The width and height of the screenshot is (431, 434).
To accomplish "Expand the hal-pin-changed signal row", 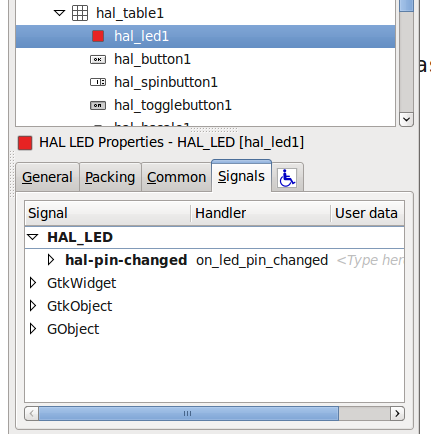I will pyautogui.click(x=51, y=260).
